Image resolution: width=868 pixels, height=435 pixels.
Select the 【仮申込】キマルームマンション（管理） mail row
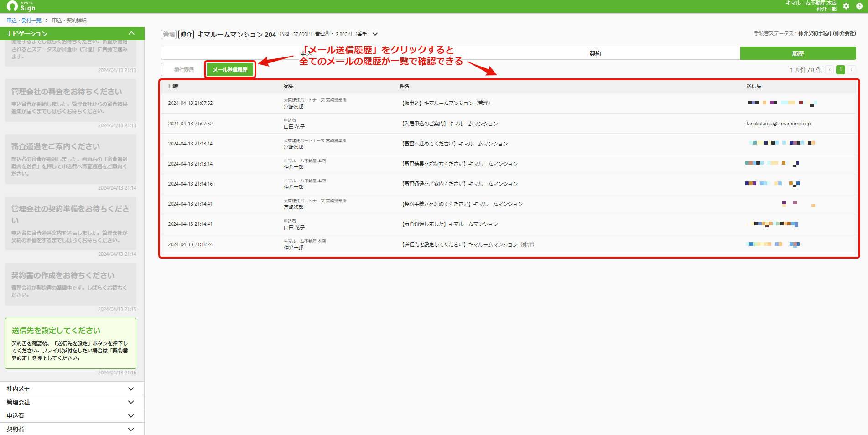pos(508,103)
